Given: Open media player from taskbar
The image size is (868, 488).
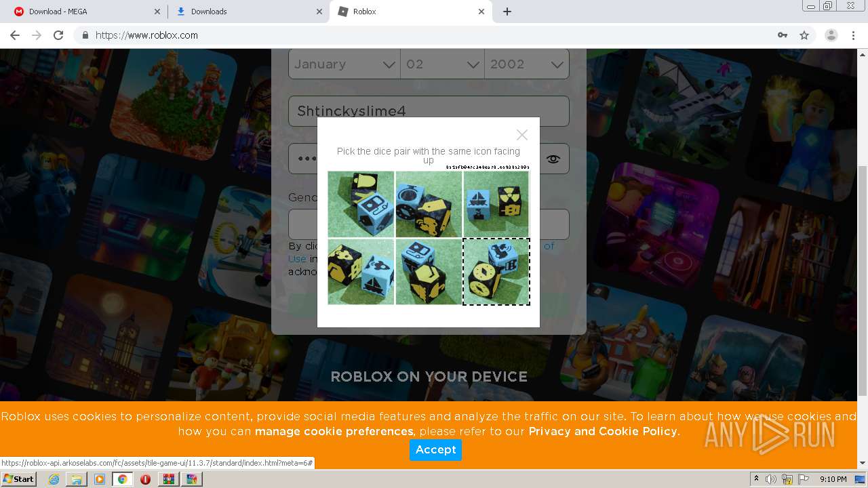Looking at the screenshot, I should [100, 479].
